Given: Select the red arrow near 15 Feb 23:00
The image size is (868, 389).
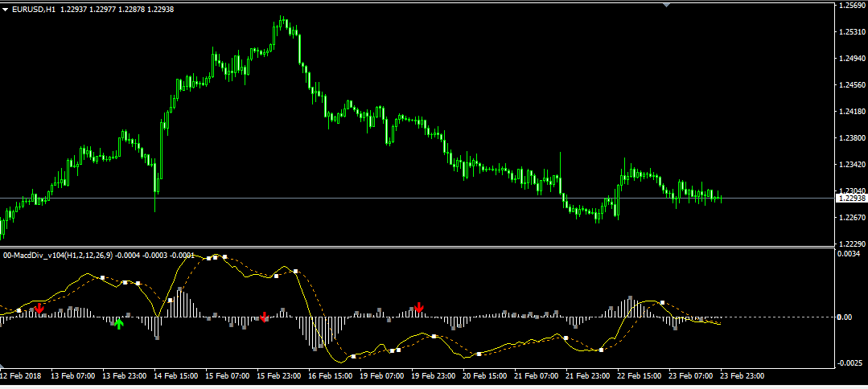Looking at the screenshot, I should [x=264, y=317].
